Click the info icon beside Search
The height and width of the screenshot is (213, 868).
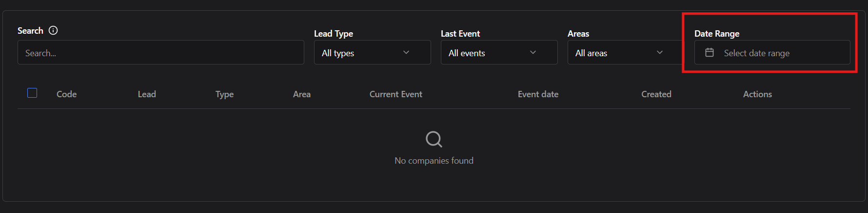(53, 30)
